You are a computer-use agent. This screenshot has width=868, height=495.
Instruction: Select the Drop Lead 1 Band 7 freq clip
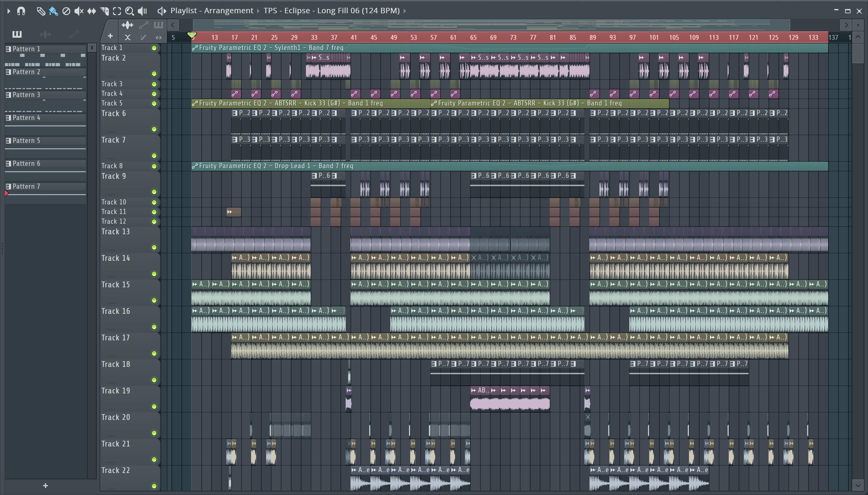coord(509,166)
